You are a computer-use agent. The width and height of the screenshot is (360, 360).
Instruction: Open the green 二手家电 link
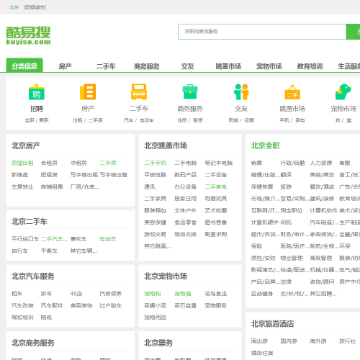tap(216, 187)
